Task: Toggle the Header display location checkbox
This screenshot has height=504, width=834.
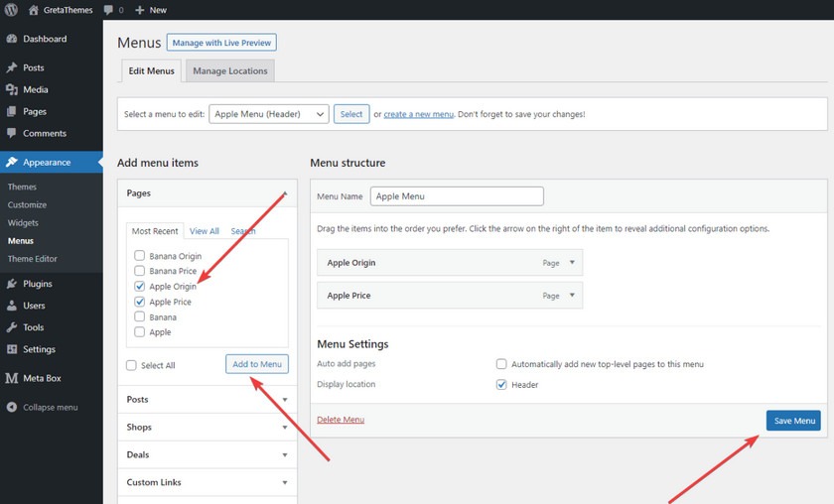Action: 501,384
